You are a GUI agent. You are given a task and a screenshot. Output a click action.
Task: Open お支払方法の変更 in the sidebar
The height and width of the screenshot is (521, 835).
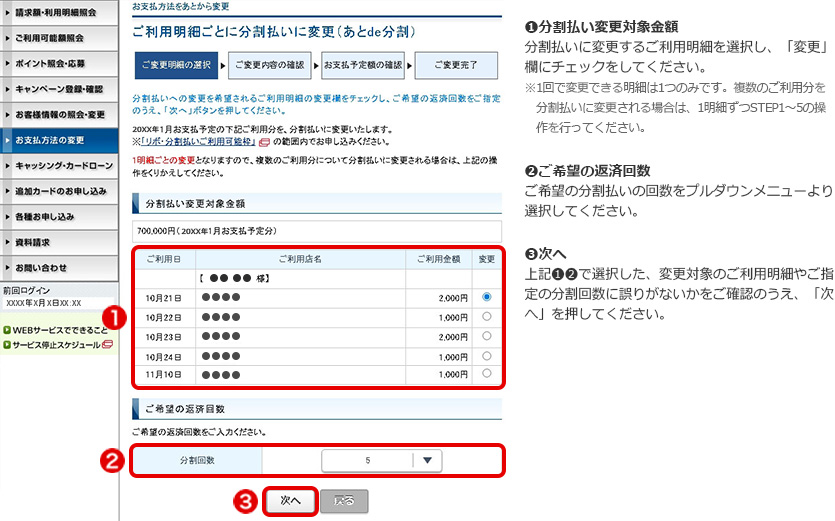point(59,139)
